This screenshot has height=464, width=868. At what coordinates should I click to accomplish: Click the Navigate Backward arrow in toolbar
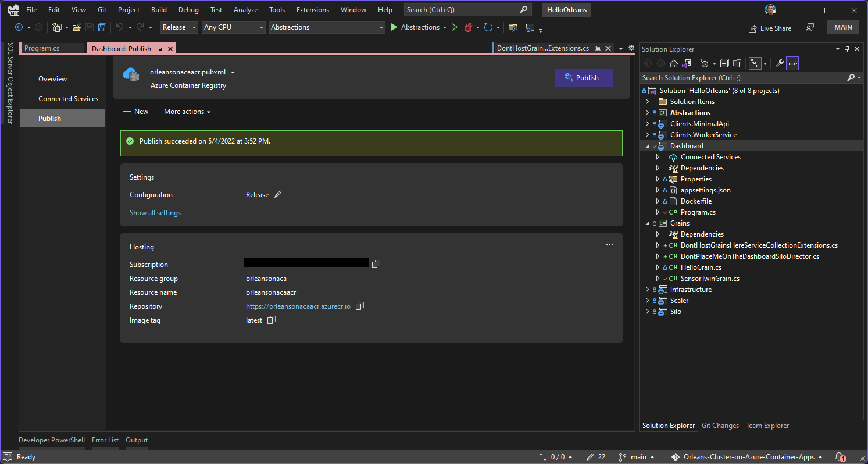[x=19, y=27]
